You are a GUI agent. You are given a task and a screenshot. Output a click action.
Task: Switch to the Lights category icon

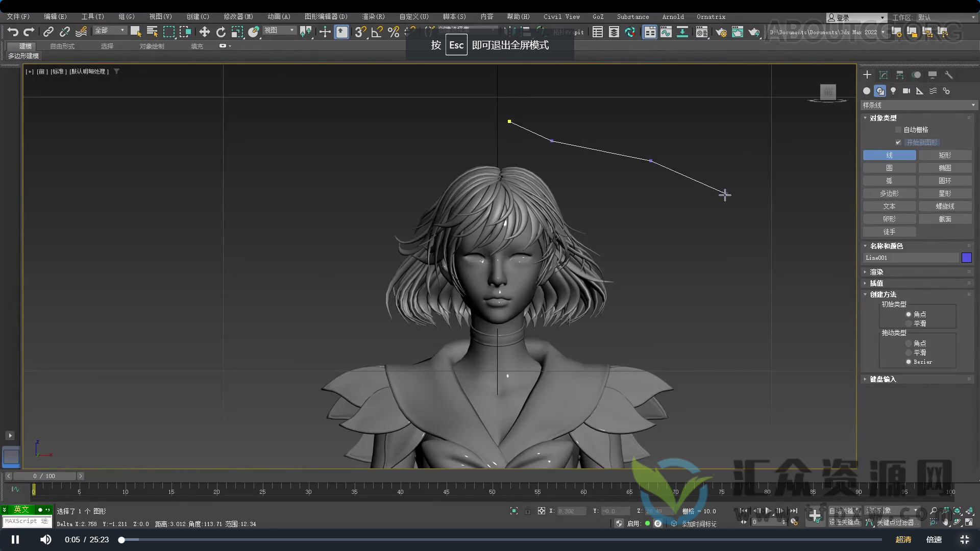893,91
